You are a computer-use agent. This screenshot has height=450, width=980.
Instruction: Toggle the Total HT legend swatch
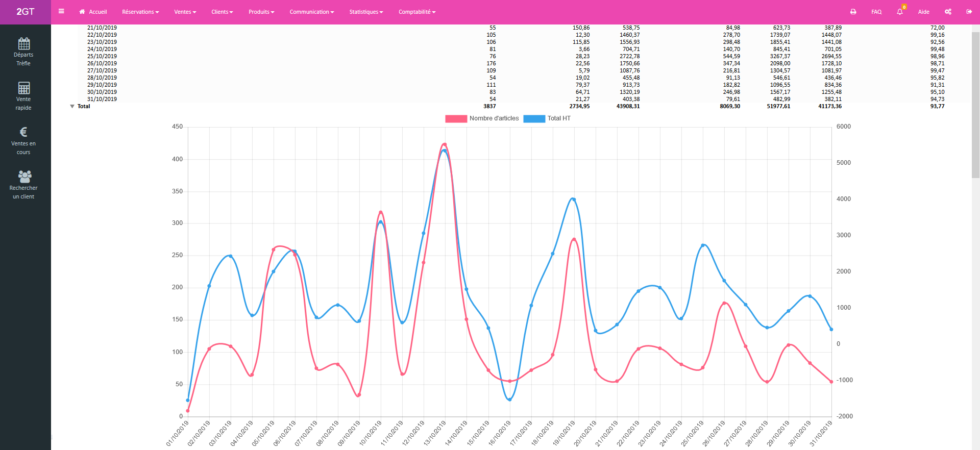tap(534, 118)
